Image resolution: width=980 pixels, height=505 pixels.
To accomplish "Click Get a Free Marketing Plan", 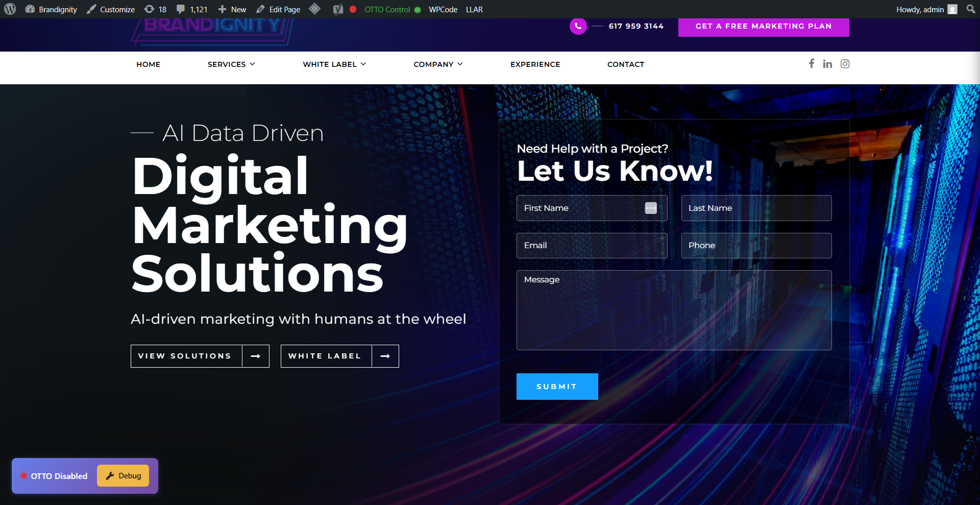I will tap(763, 26).
